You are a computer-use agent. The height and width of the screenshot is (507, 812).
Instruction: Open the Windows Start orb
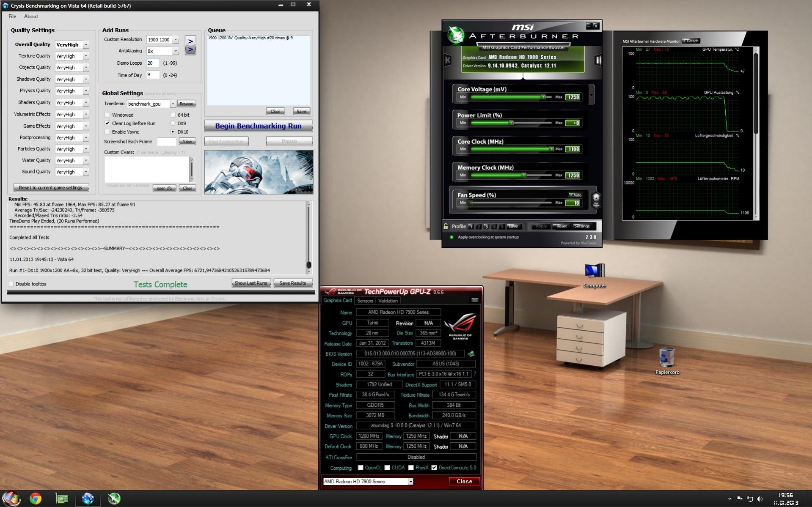(11, 498)
